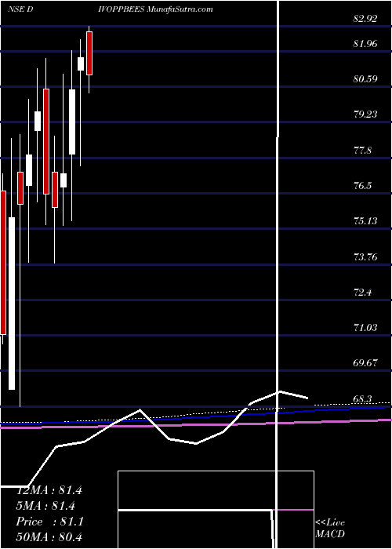Click the 72.4 price axis label
The image size is (392, 549).
pyautogui.click(x=362, y=293)
